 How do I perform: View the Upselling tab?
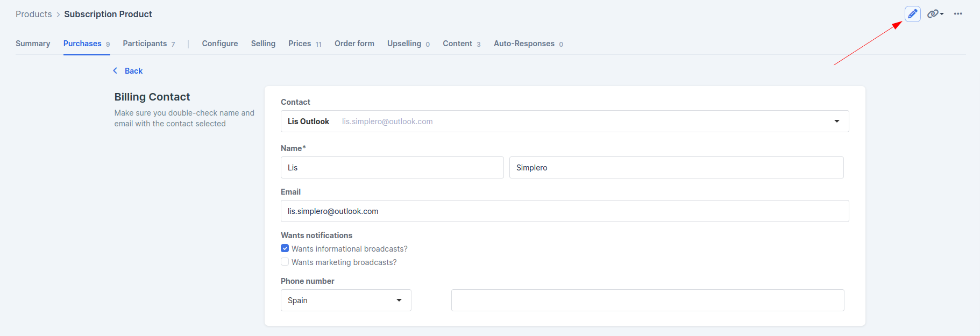(x=408, y=44)
